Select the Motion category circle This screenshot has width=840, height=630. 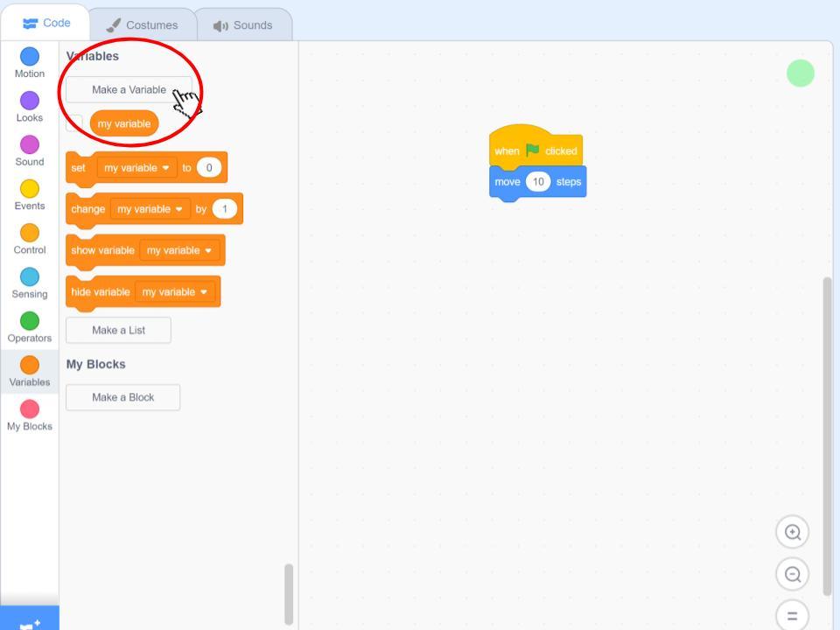click(30, 56)
